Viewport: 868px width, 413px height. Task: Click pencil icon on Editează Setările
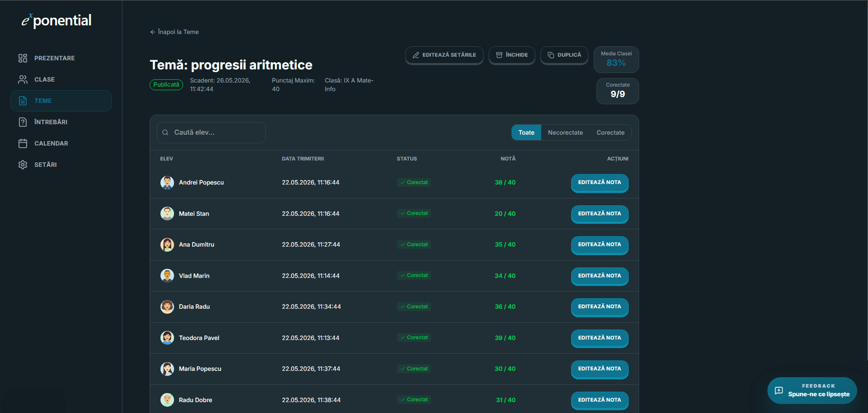point(416,55)
